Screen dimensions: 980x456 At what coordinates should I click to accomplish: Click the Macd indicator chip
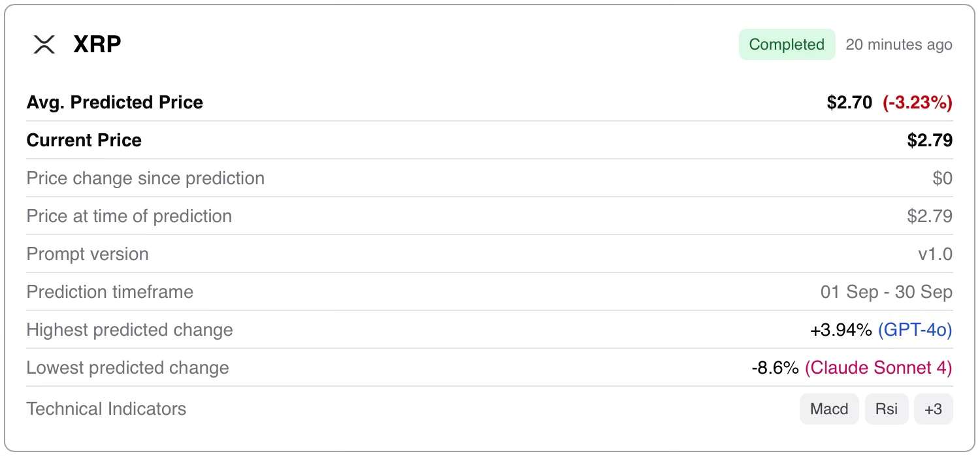click(829, 409)
